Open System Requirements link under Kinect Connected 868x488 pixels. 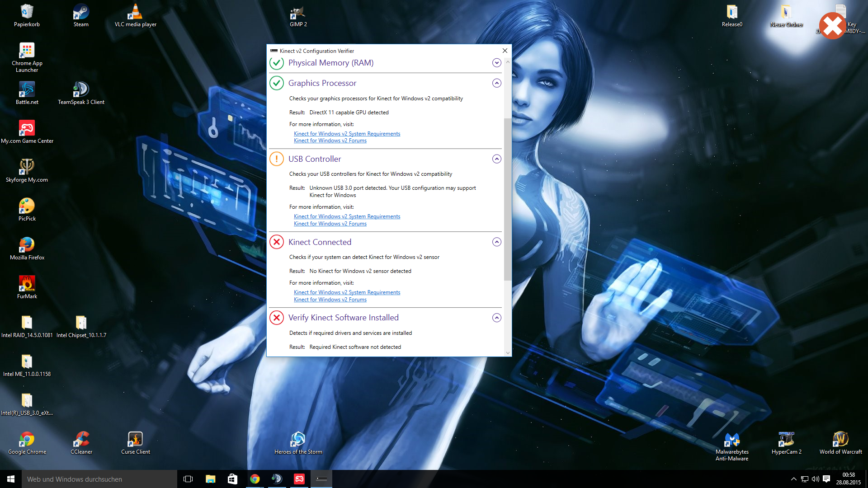347,292
